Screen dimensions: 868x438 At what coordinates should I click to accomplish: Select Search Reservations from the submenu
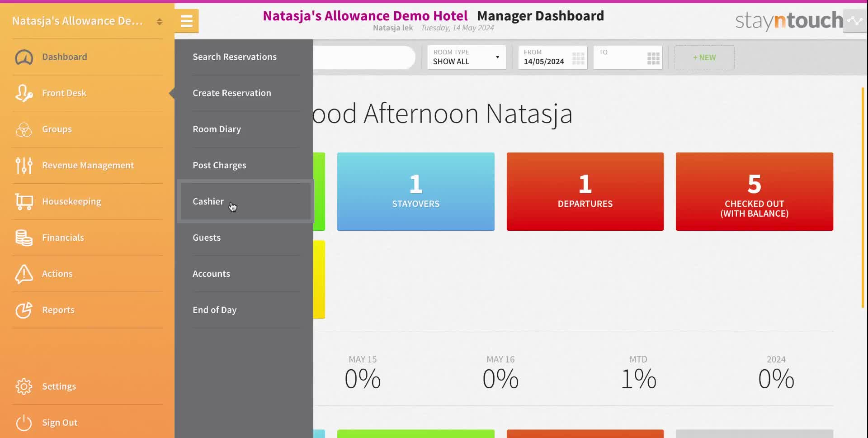[235, 57]
